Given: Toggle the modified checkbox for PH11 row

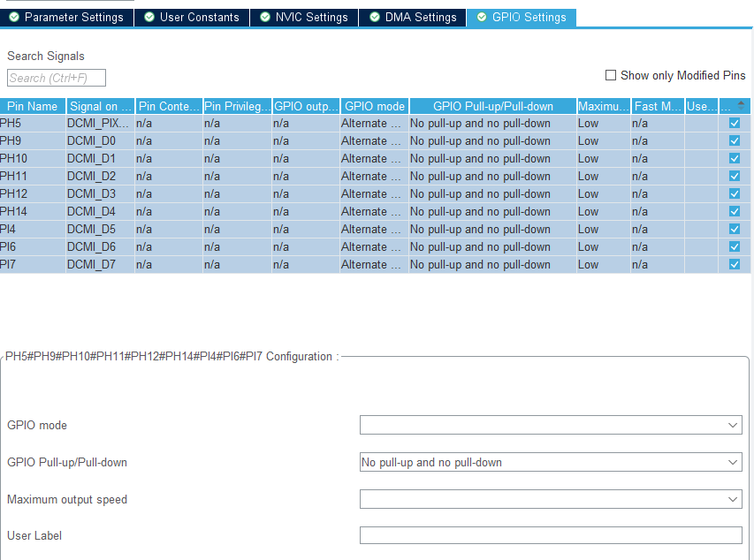Looking at the screenshot, I should 735,176.
